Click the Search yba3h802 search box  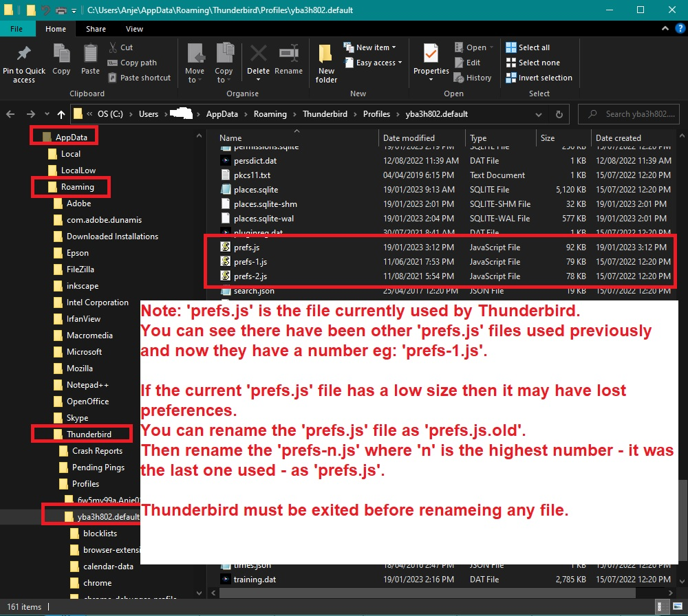click(629, 114)
